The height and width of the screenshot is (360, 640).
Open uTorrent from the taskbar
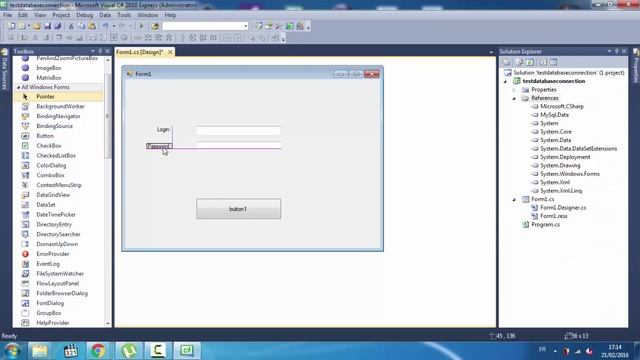[129, 351]
